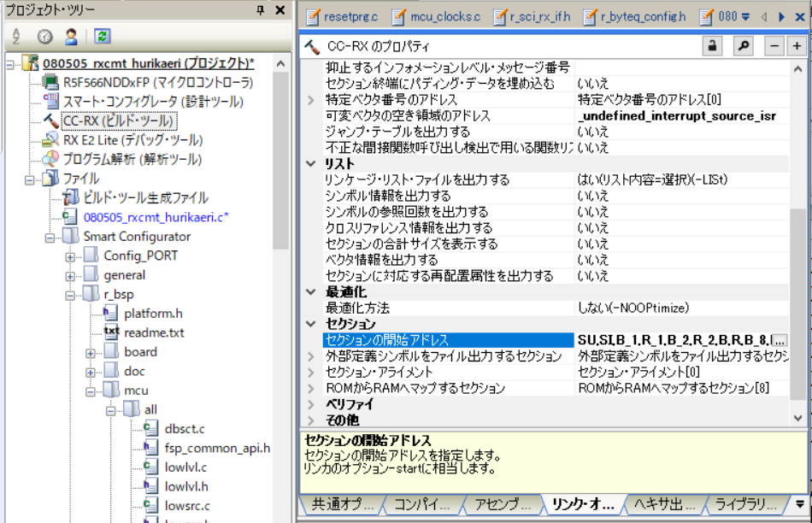Expand all categories with plus button
The height and width of the screenshot is (523, 812).
tap(797, 46)
